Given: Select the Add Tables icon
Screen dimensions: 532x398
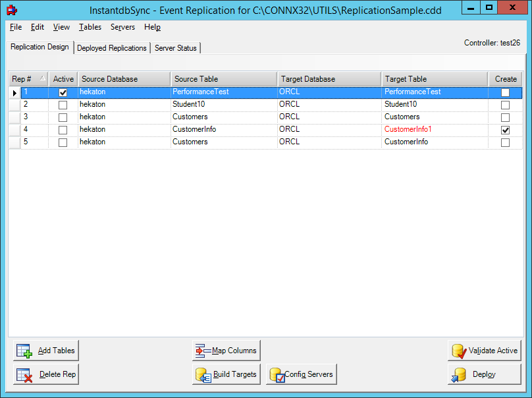Looking at the screenshot, I should (23, 350).
